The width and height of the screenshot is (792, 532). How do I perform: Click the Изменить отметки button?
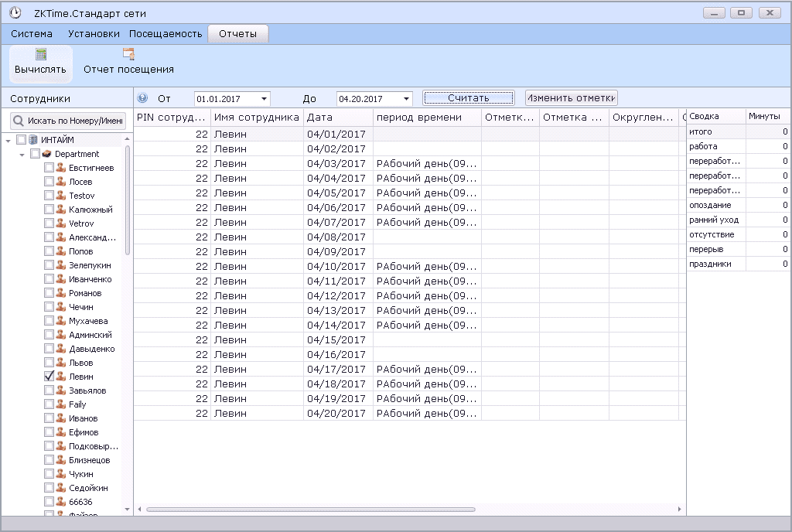[x=572, y=98]
